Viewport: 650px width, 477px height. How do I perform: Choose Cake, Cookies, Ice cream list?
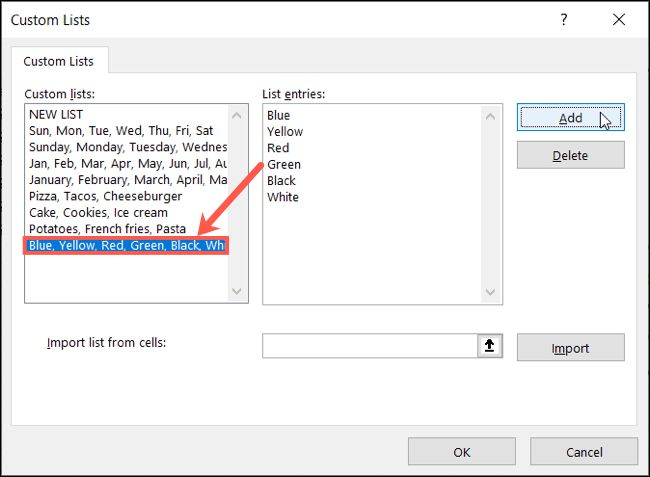pos(98,212)
